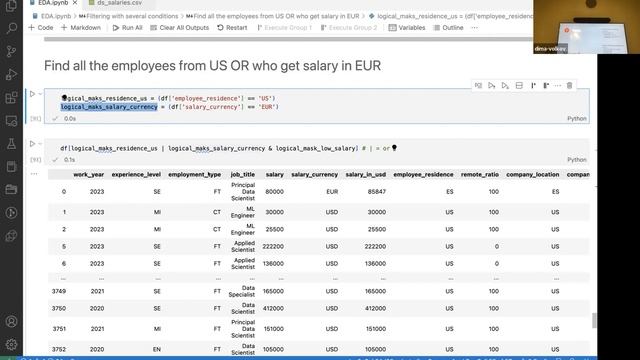
Task: Click logical_maks_residence_us breadcrumb item
Action: [451, 16]
